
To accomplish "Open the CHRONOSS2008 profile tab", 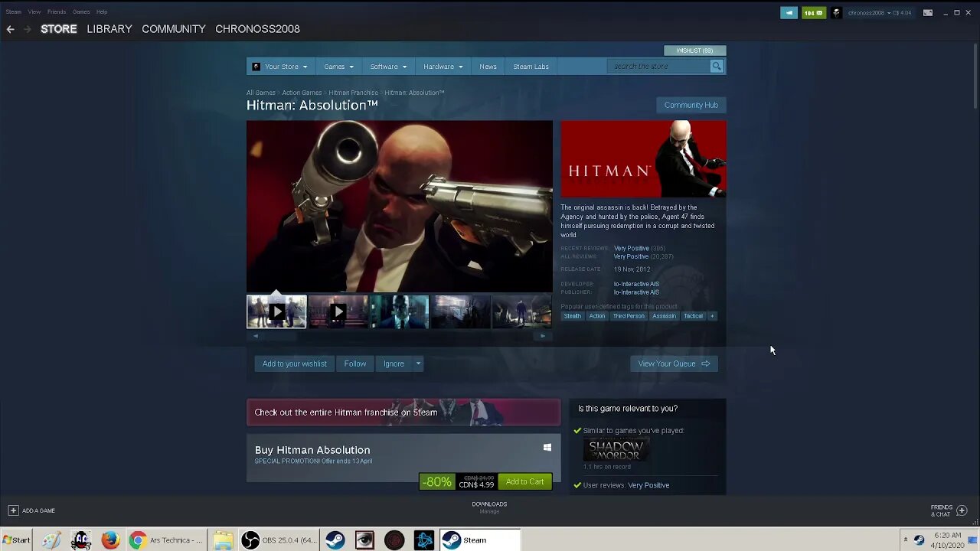I will pyautogui.click(x=257, y=29).
